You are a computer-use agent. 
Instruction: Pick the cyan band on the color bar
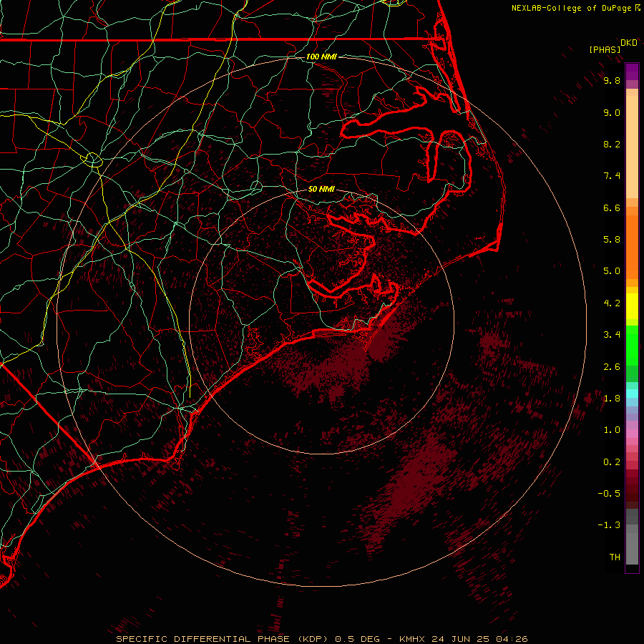pos(632,394)
